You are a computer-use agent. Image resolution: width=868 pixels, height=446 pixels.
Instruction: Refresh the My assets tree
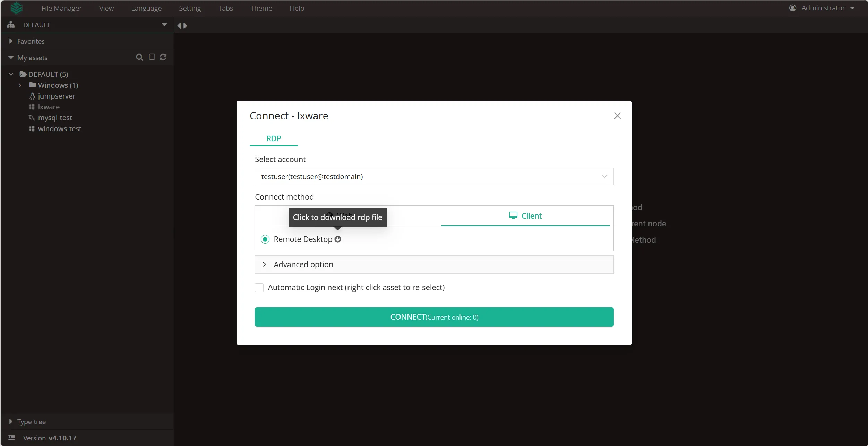(x=163, y=57)
